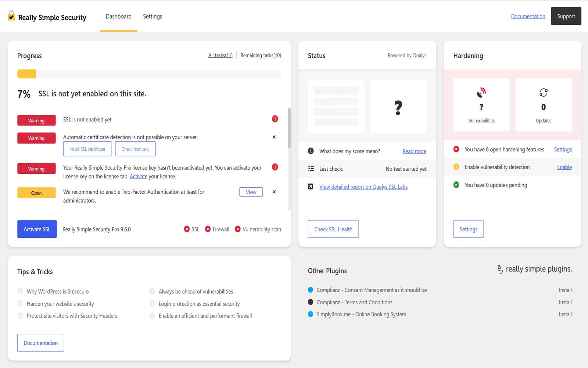Click the Activate license link
588x368 pixels.
139,176
